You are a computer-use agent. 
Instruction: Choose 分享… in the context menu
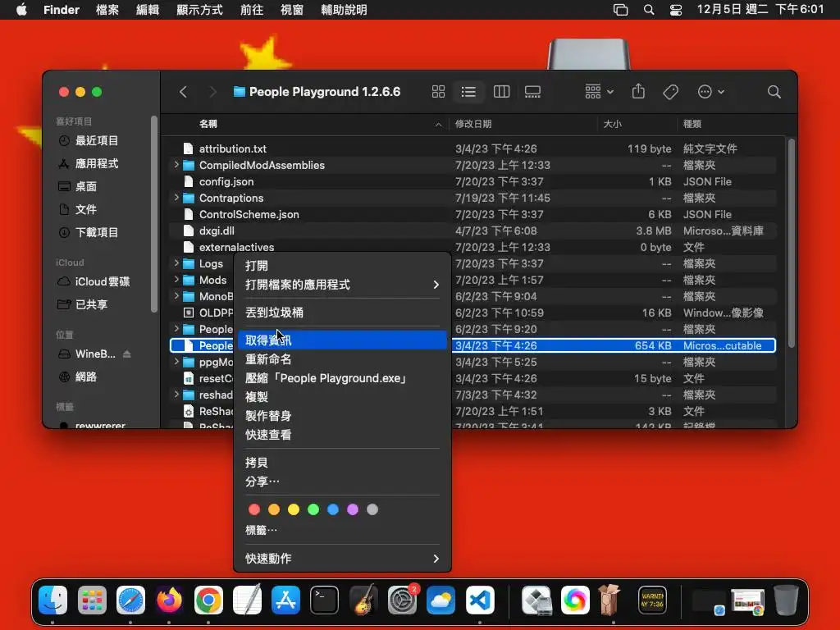click(x=342, y=481)
